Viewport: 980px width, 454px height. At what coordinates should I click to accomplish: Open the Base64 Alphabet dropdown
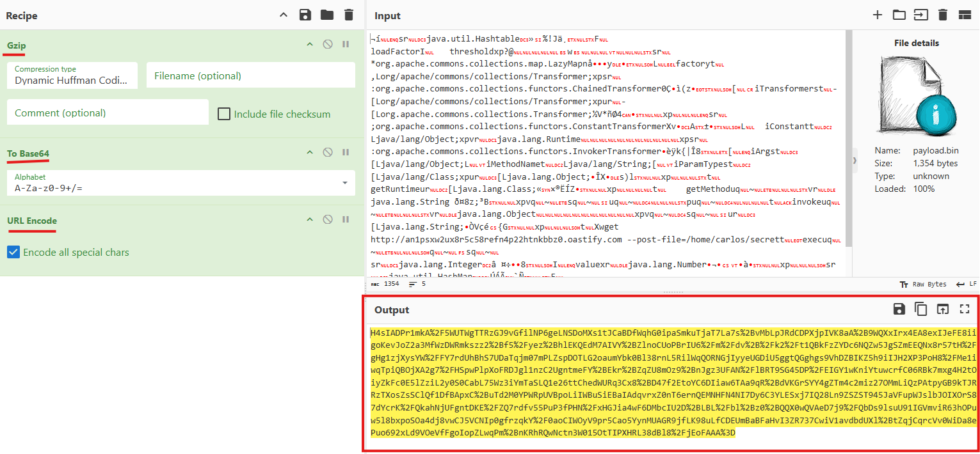tap(181, 183)
